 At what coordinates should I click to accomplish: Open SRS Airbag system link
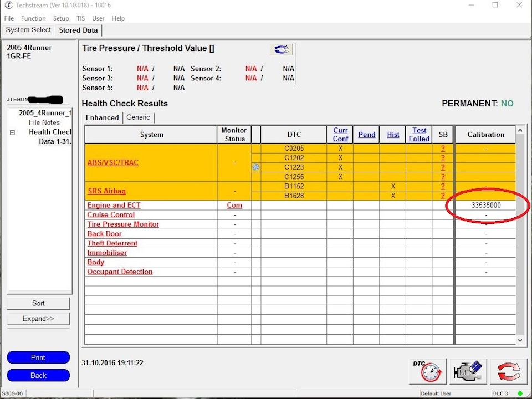point(107,191)
